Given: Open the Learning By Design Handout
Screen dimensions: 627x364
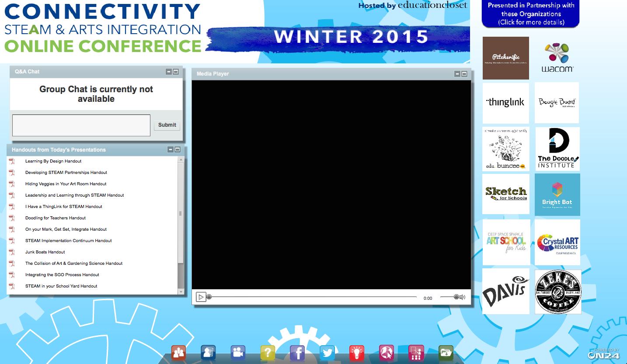Looking at the screenshot, I should (x=53, y=161).
